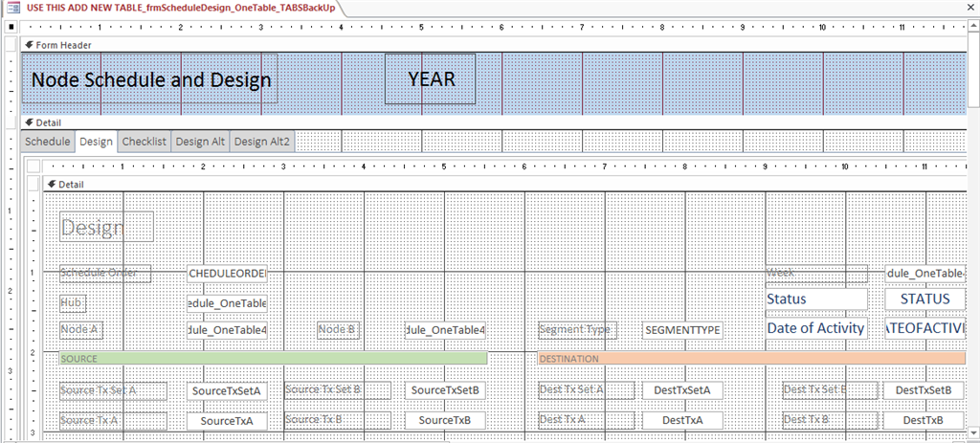
Task: Select the text box next to Node B
Action: [x=445, y=330]
